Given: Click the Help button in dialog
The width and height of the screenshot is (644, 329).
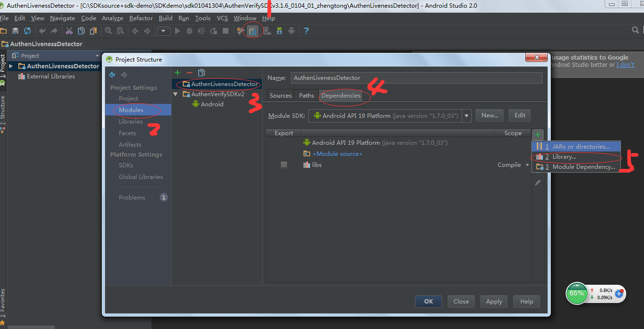Looking at the screenshot, I should point(527,302).
